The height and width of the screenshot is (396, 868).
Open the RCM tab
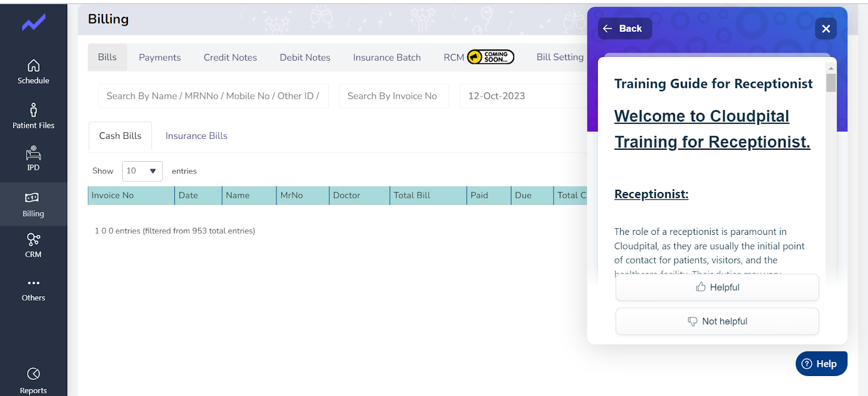point(454,58)
